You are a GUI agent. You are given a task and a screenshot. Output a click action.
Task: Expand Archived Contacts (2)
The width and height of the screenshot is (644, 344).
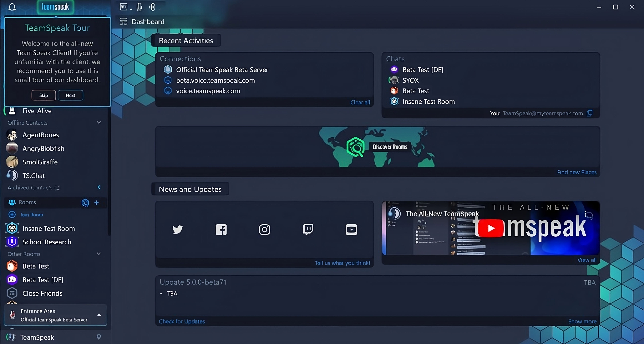[x=99, y=187]
